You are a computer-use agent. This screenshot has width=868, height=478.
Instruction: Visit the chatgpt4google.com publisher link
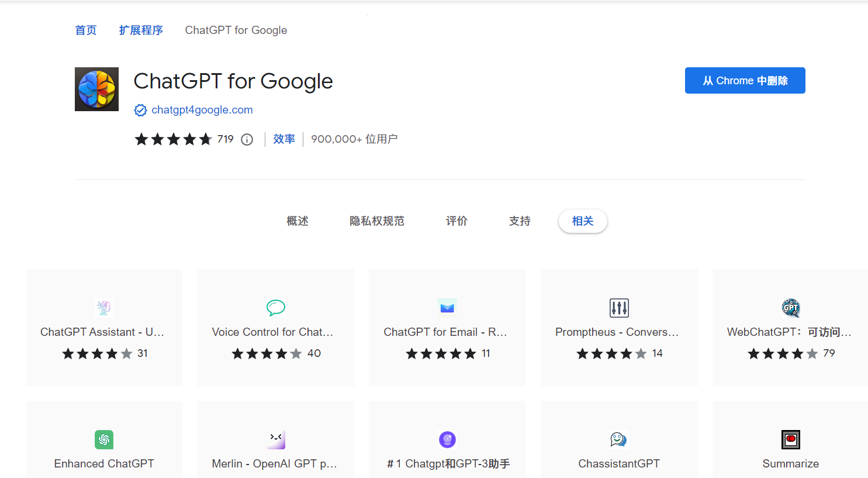pyautogui.click(x=202, y=110)
